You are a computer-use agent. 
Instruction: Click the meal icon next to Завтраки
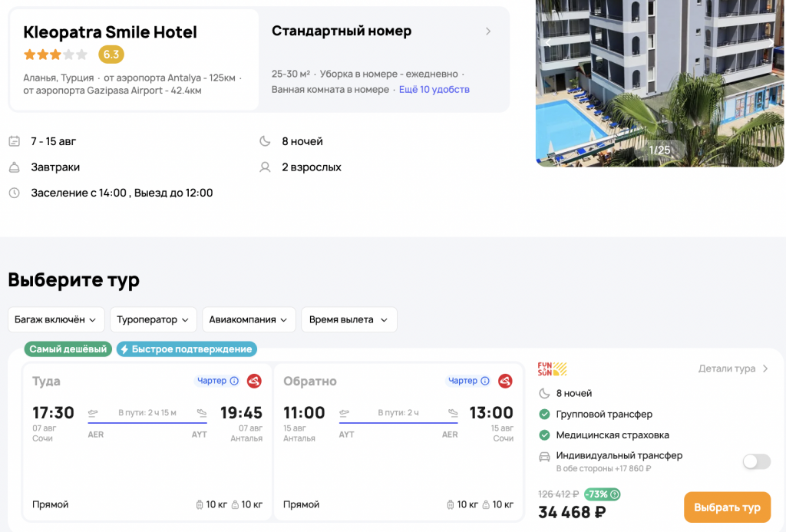point(14,167)
